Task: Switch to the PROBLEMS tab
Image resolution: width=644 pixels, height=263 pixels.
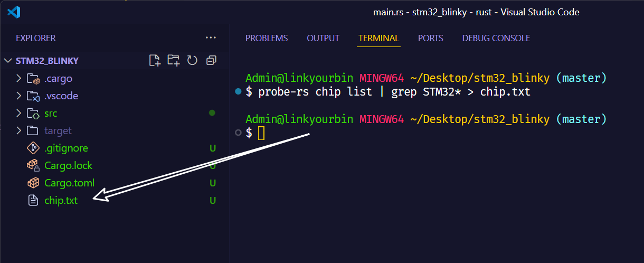Action: pyautogui.click(x=267, y=38)
